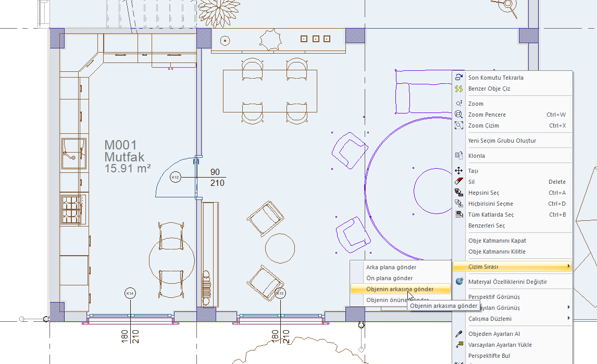Click the Varsayılan Ayarları Yükle icon
This screenshot has width=597, height=364.
pyautogui.click(x=459, y=345)
